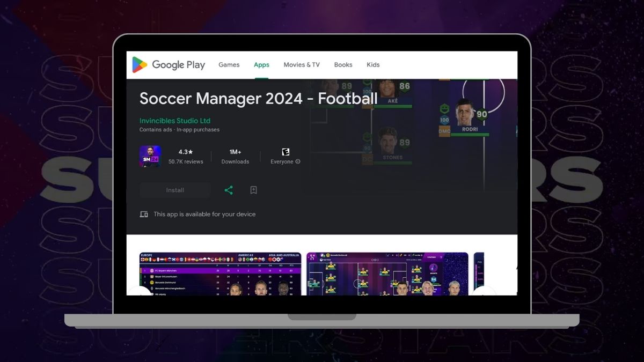Click the Contains ads In-app purchases text
644x362 pixels.
click(x=179, y=130)
